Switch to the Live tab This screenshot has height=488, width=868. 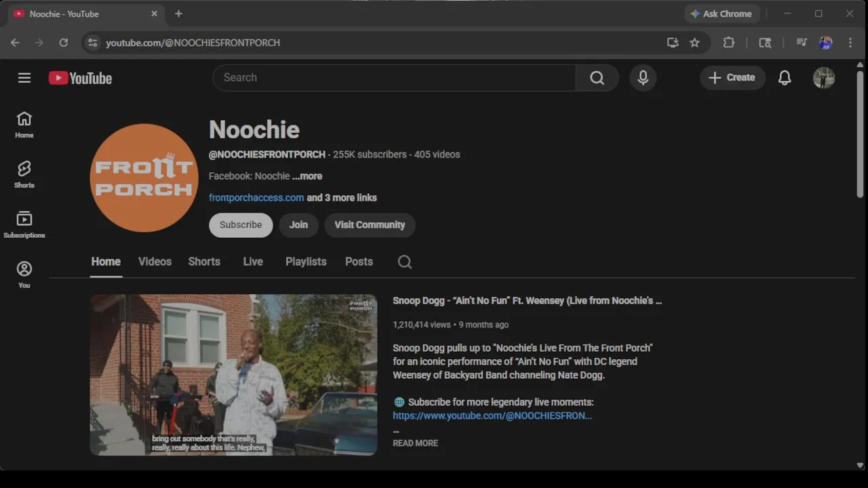pos(253,262)
